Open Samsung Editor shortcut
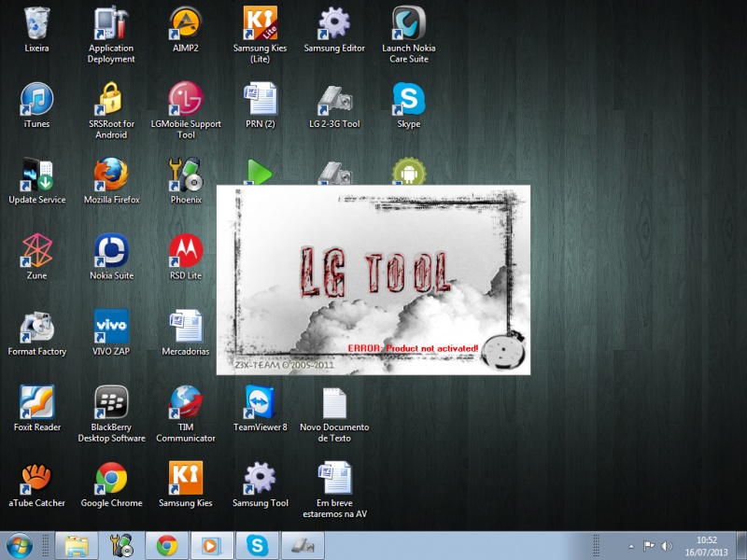747x560 pixels. (x=334, y=30)
